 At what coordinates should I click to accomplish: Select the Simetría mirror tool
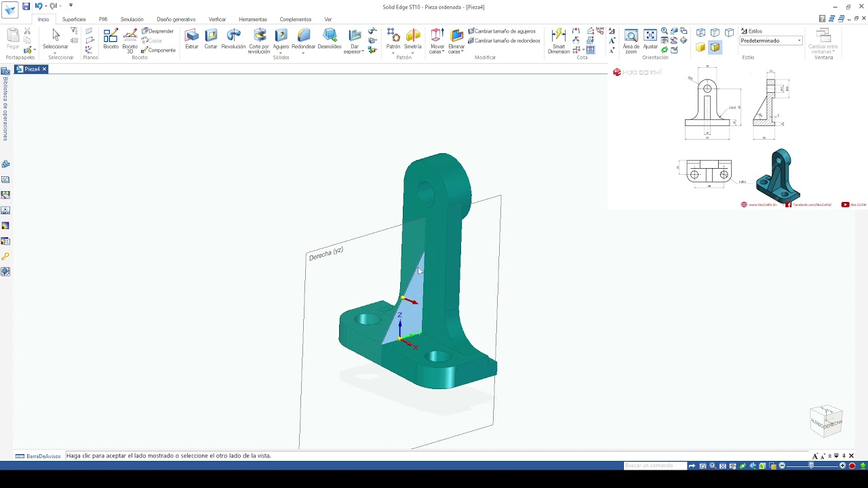pos(413,39)
